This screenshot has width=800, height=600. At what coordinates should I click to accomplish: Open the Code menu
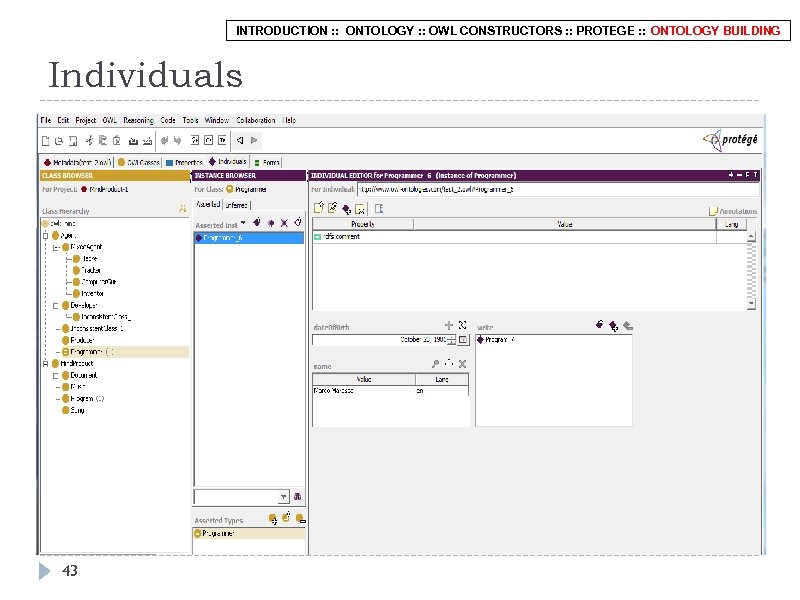click(x=168, y=120)
